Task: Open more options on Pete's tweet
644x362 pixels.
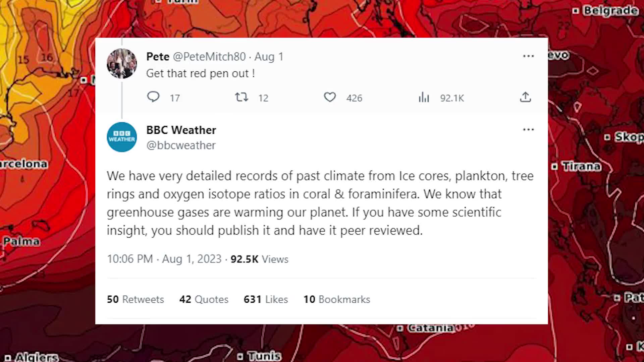Action: click(528, 56)
